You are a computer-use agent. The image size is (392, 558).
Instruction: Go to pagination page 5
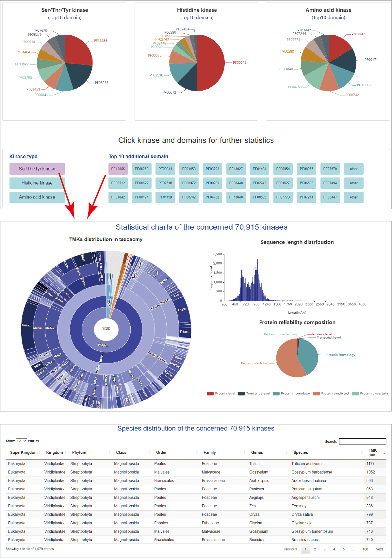(x=344, y=549)
